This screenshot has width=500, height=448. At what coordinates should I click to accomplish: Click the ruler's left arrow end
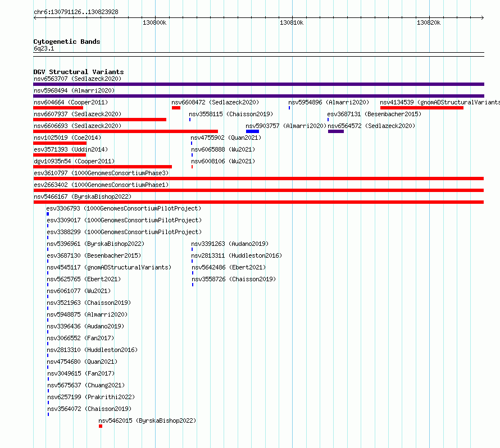pos(35,18)
